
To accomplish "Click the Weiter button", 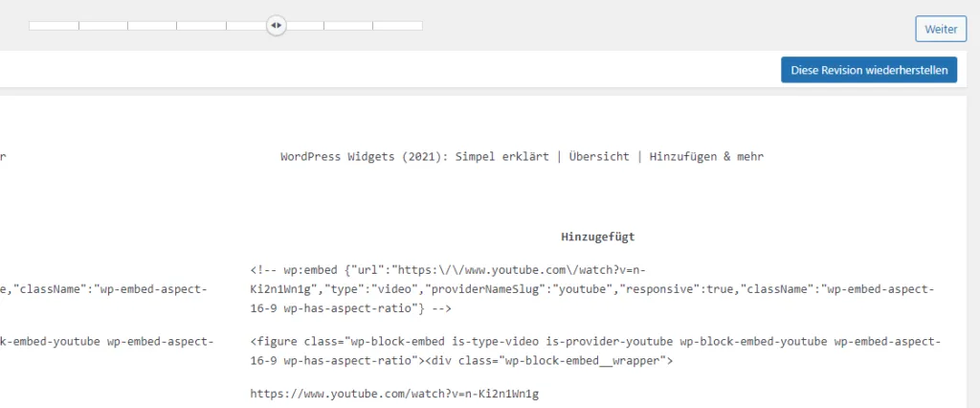I will (941, 30).
